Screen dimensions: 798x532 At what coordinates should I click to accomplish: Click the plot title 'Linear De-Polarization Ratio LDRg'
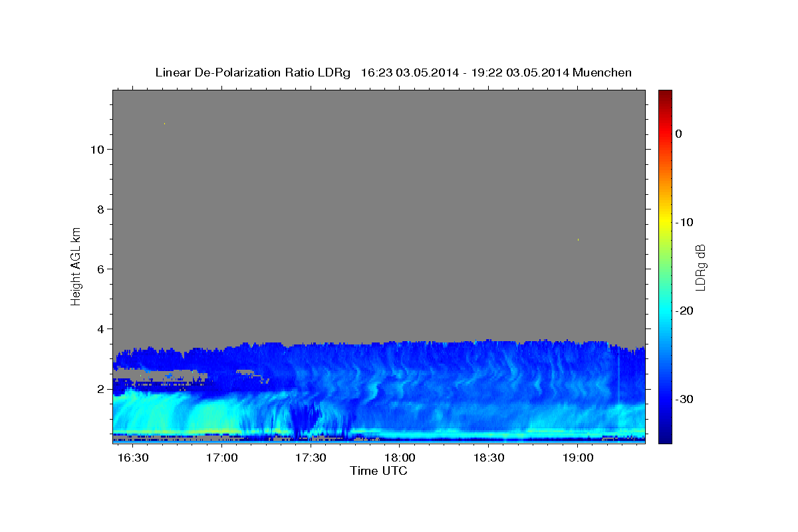click(x=252, y=72)
